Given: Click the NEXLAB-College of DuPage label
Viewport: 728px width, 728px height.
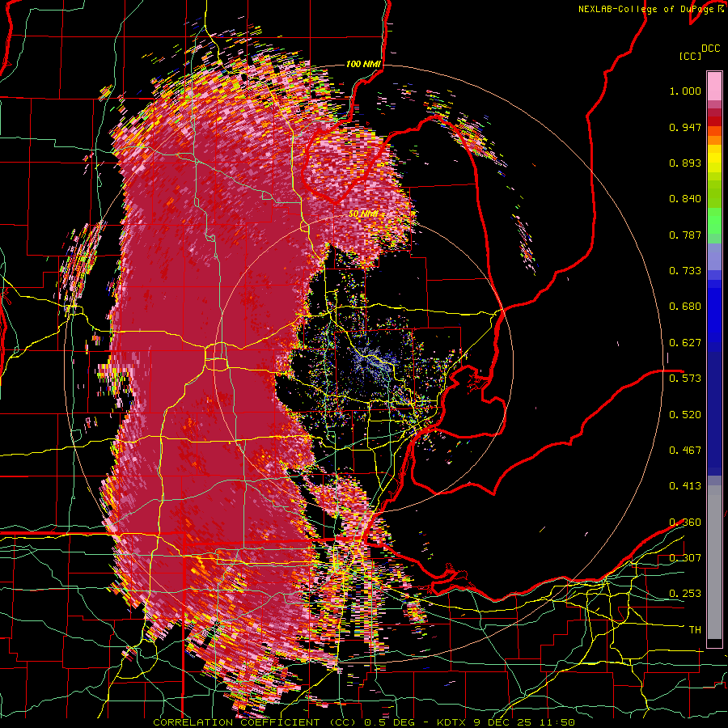Looking at the screenshot, I should [x=648, y=9].
